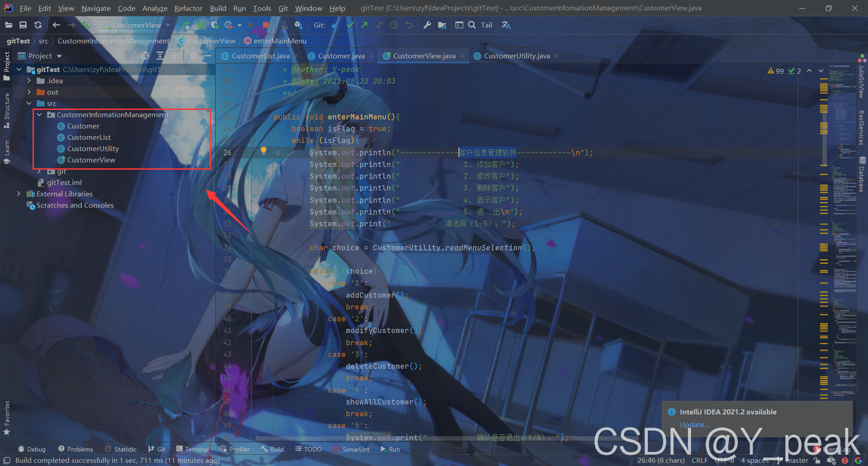Toggle the Problems tool window
The image size is (868, 466).
pyautogui.click(x=75, y=449)
